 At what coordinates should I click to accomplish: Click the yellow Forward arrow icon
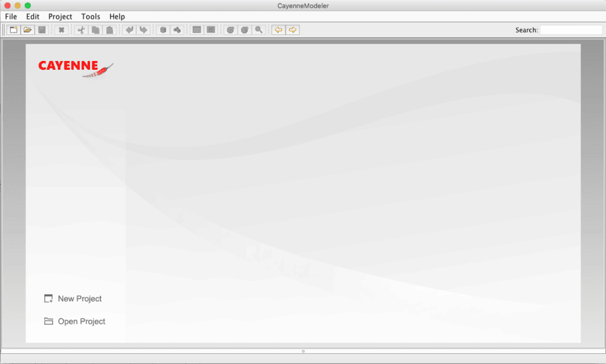point(292,30)
